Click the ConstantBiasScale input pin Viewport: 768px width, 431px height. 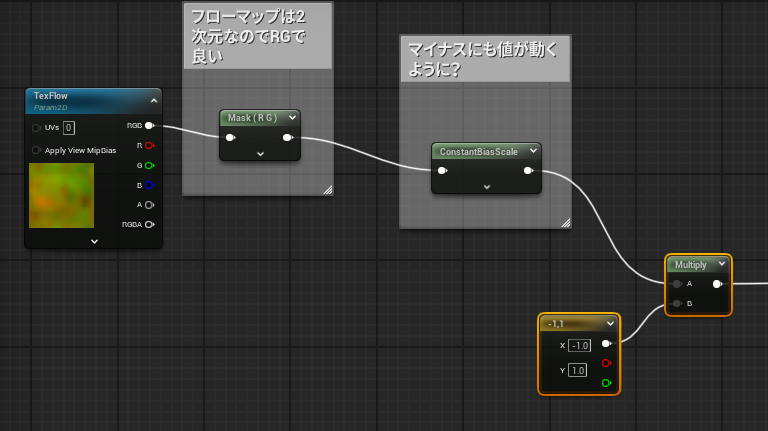[442, 170]
